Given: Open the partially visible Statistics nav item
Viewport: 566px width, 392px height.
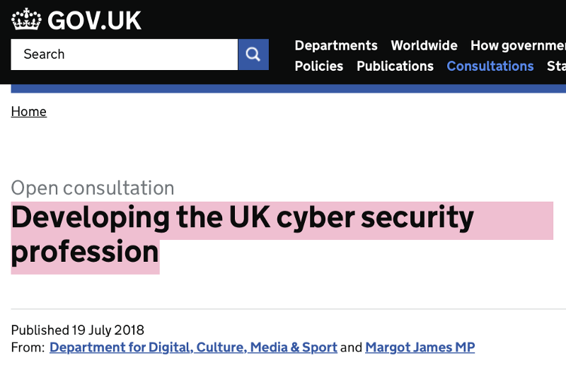Looking at the screenshot, I should pyautogui.click(x=556, y=66).
